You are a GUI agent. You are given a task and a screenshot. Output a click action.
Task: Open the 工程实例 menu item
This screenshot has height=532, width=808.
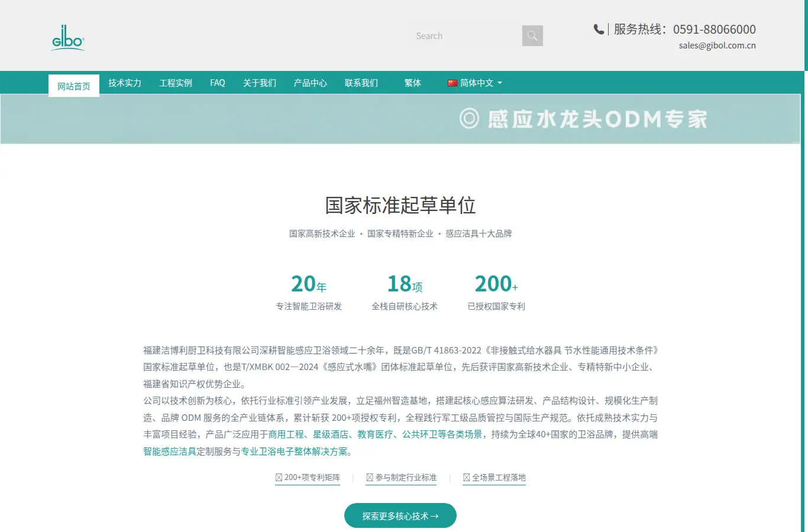(x=176, y=83)
